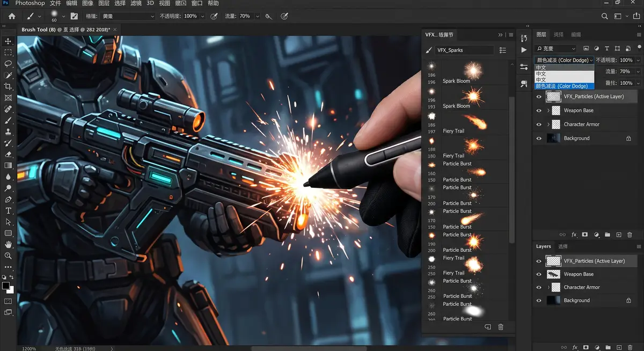Select the Clone Stamp tool
This screenshot has width=644, height=351.
[8, 131]
